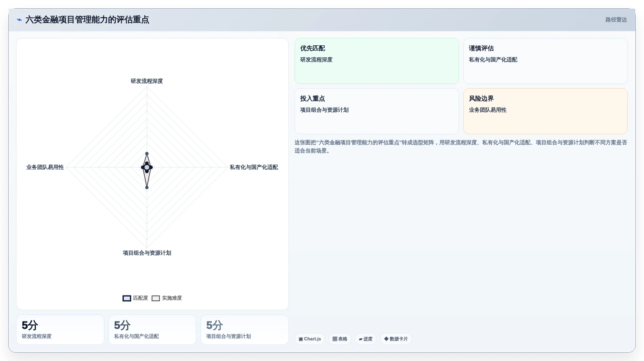The width and height of the screenshot is (644, 361).
Task: Click 业务团队易用性 text in 风险边界 card
Action: pos(488,110)
